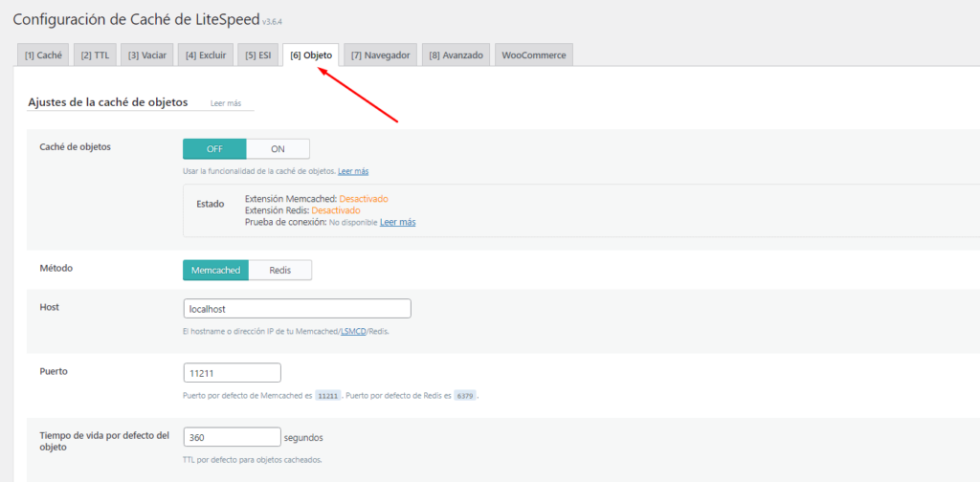The image size is (980, 482).
Task: Click the Redis default port value 6379
Action: (x=464, y=396)
